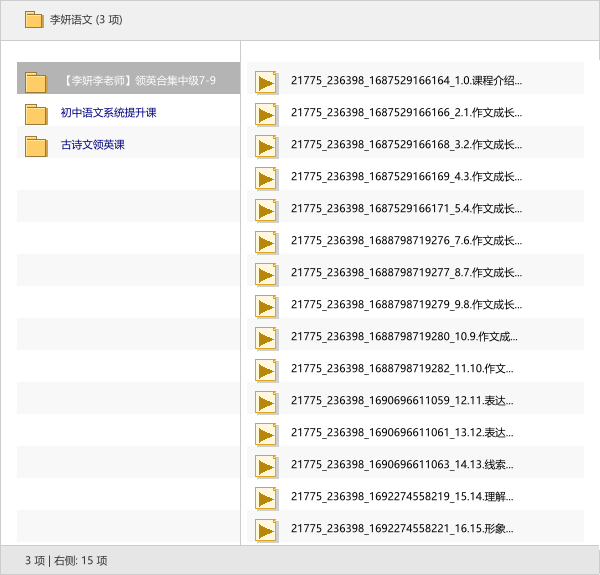Click video icon for file ending 166171_5.4

tap(266, 210)
